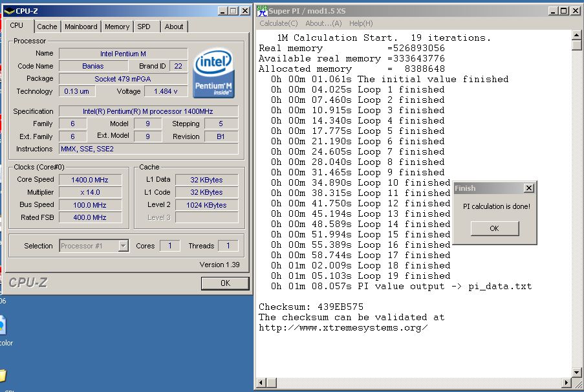Click the Rated FSB value '400.0 MHz'
The height and width of the screenshot is (392, 584).
click(90, 217)
